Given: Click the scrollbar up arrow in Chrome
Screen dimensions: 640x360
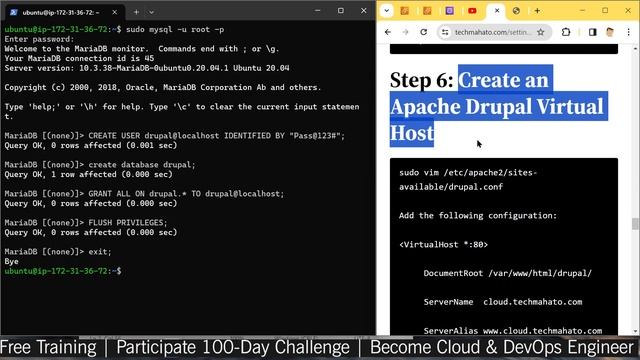Looking at the screenshot, I should point(635,48).
